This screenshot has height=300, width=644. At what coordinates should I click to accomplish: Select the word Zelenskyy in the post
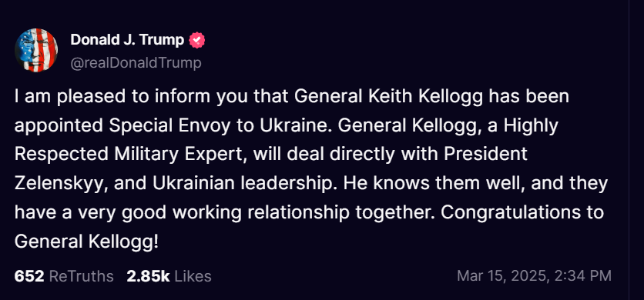[62, 183]
